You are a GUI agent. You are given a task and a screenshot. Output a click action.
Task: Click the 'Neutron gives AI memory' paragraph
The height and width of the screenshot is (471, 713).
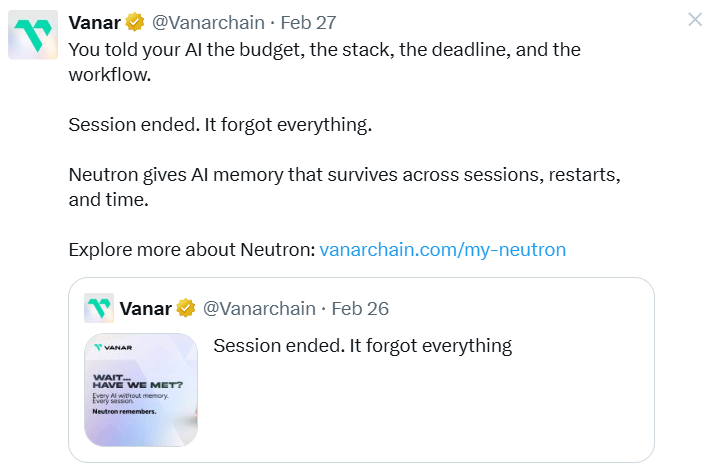pos(344,187)
